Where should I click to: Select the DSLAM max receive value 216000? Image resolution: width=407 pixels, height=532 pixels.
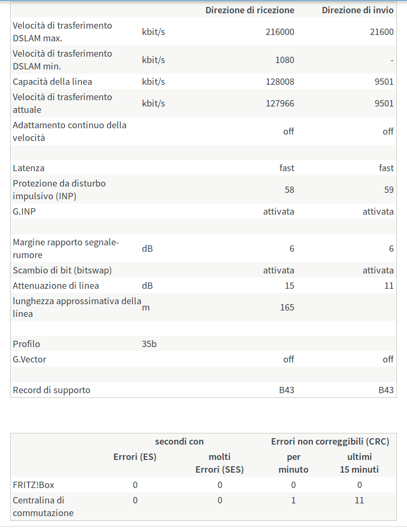[279, 32]
